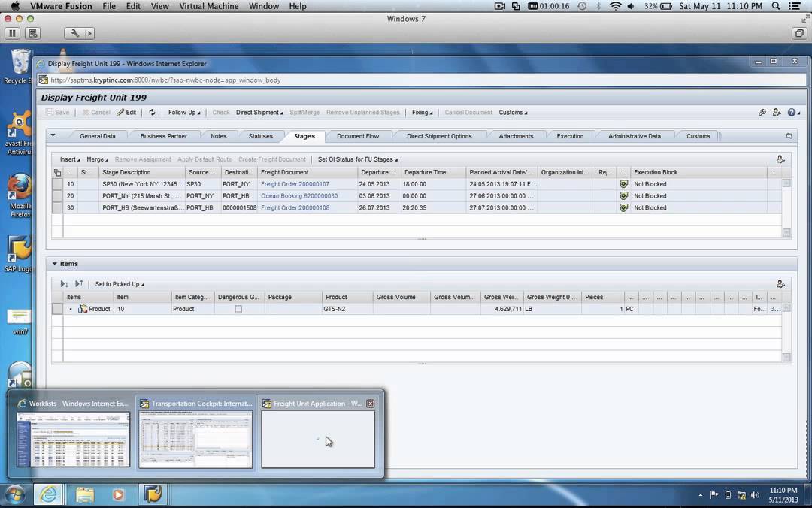The height and width of the screenshot is (508, 812).
Task: Click Stages table scroll down arrow
Action: pyautogui.click(x=786, y=233)
